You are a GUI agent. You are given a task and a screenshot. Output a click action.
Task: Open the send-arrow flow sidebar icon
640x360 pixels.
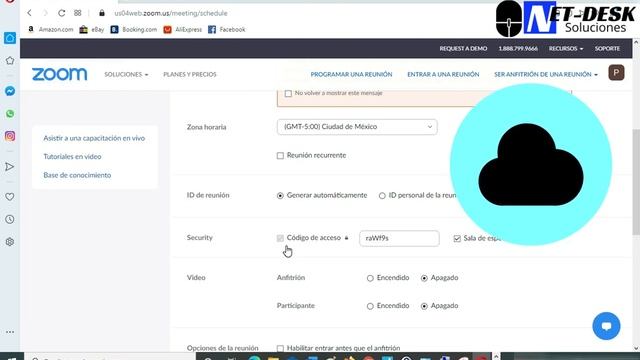coord(10,167)
